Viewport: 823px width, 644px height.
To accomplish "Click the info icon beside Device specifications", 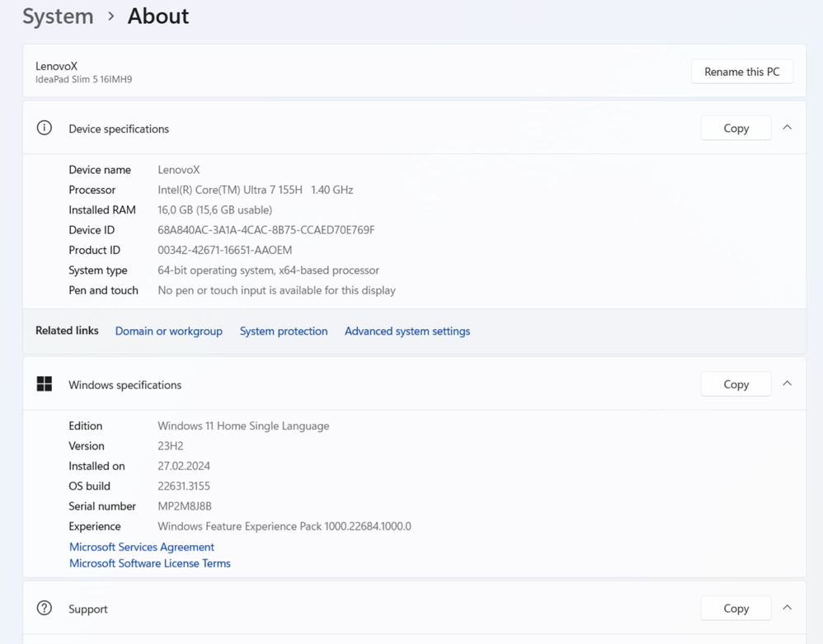I will click(45, 128).
